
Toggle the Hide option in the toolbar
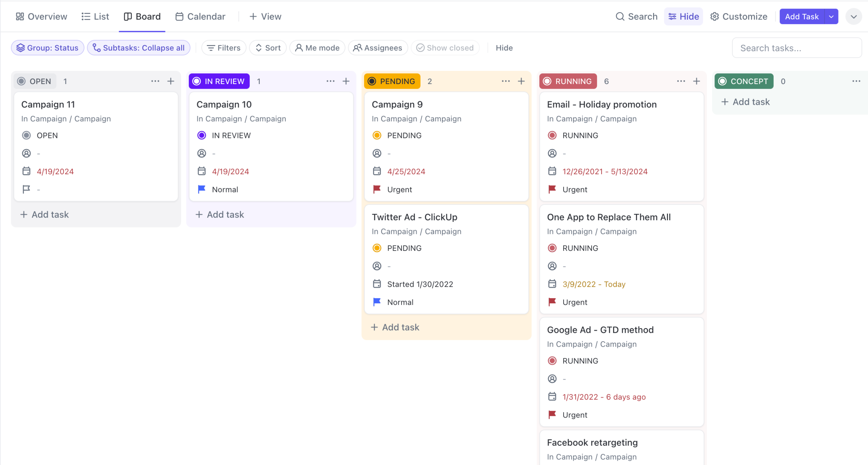[504, 47]
